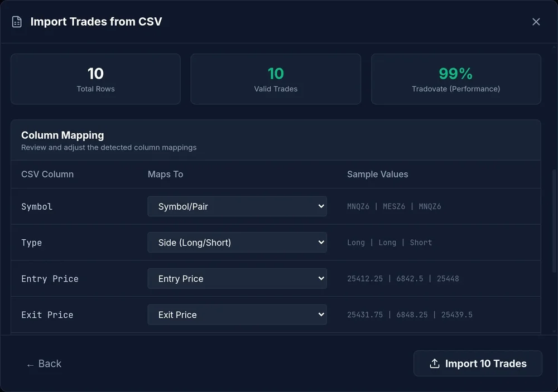This screenshot has height=392, width=558.
Task: Click sample values '25412.25 | 6842.5 | 25448'
Action: pos(403,279)
